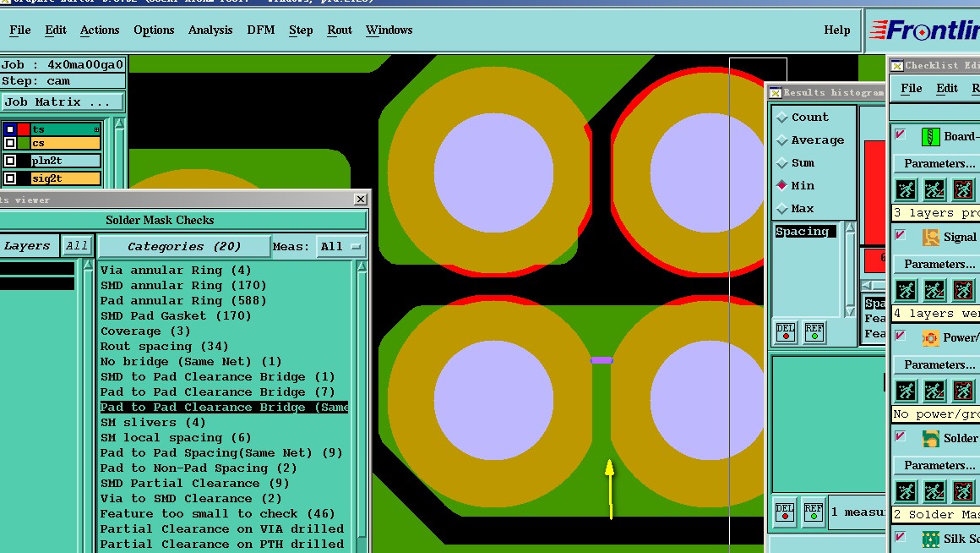This screenshot has width=980, height=553.
Task: Click the Silk Screen check icon
Action: coord(930,539)
